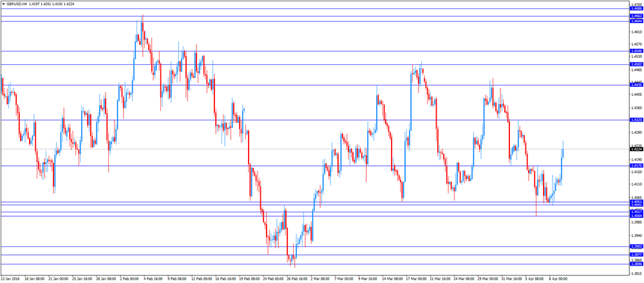This screenshot has height=283, width=644.
Task: Select the 1.4320 price level label
Action: coord(636,120)
